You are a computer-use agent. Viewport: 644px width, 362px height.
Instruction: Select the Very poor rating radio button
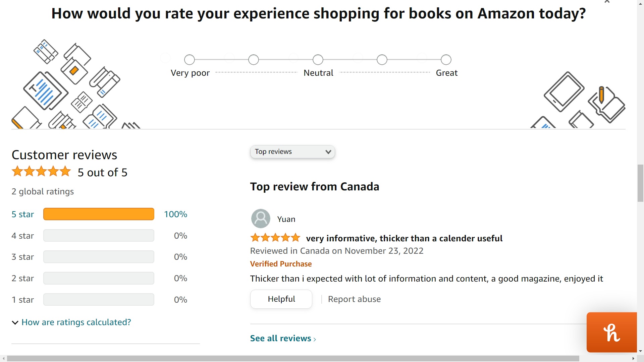(x=190, y=60)
